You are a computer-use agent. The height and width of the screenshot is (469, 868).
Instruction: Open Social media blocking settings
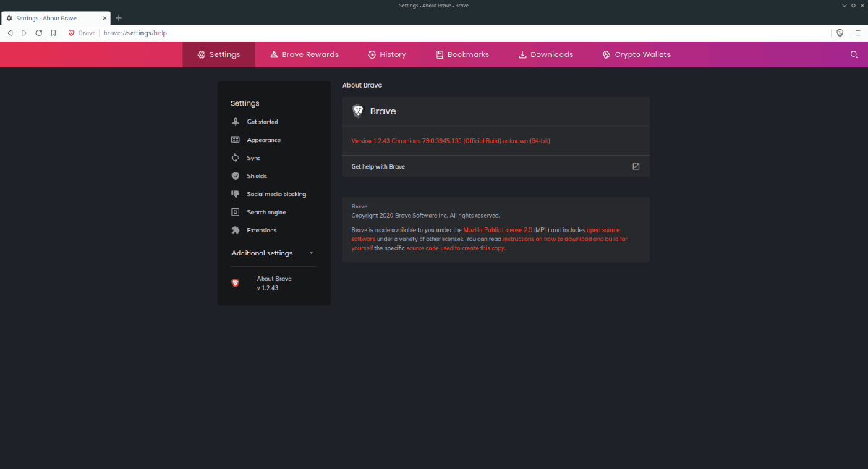pos(276,194)
